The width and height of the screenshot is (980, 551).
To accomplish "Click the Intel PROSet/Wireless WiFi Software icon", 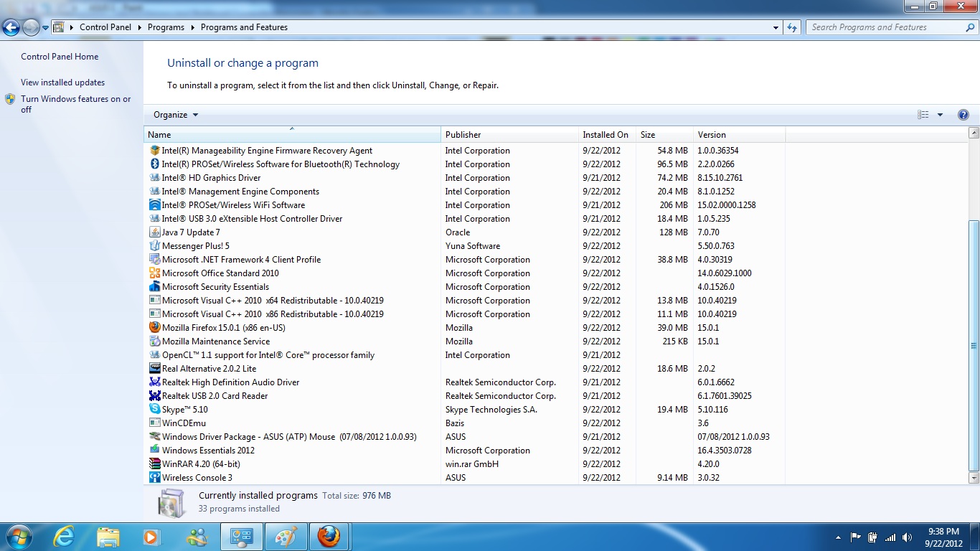I will 154,205.
